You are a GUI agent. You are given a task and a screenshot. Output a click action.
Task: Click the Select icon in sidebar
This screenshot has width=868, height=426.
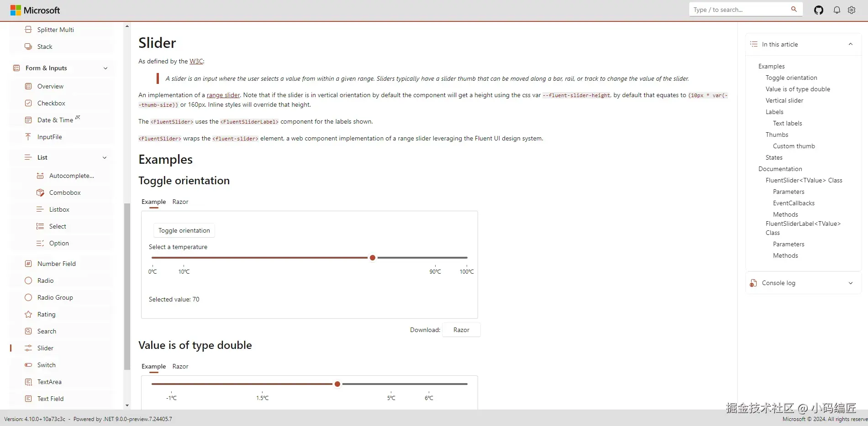point(40,226)
